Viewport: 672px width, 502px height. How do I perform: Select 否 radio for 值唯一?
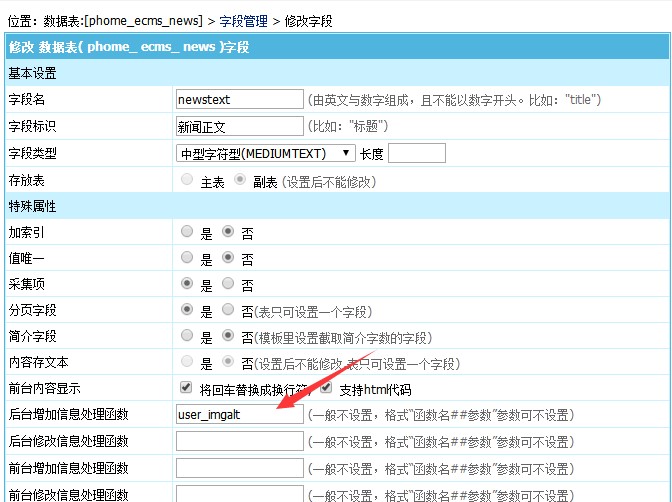click(228, 258)
